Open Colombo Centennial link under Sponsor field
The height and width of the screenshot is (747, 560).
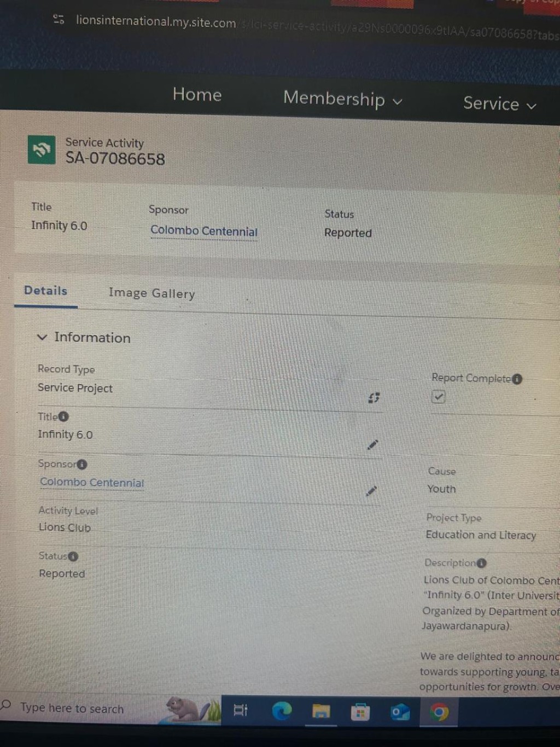(x=92, y=482)
